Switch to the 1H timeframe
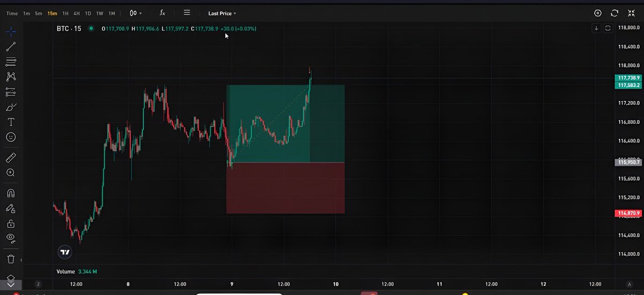This screenshot has height=295, width=644. tap(65, 13)
